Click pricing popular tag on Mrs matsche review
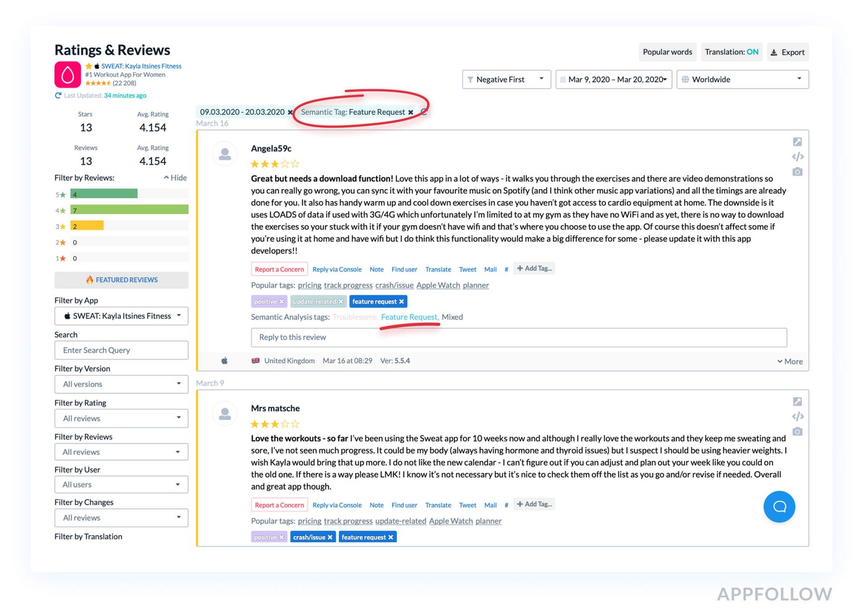 click(309, 521)
